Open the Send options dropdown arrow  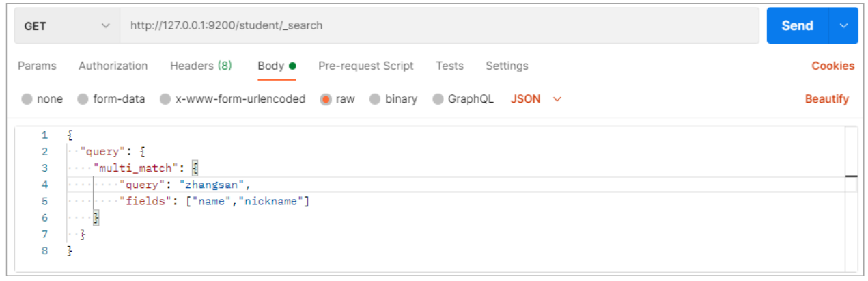(843, 26)
